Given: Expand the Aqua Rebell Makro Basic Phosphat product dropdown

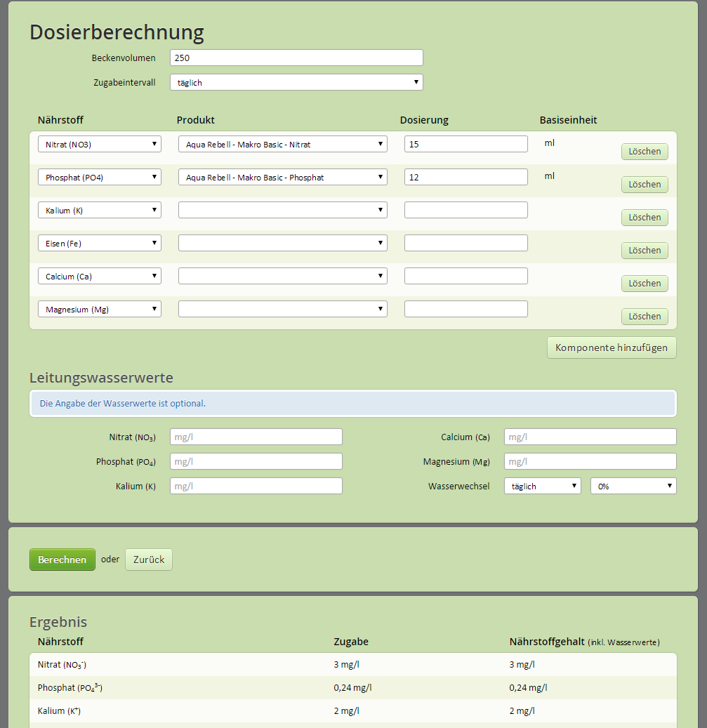Looking at the screenshot, I should pos(282,177).
